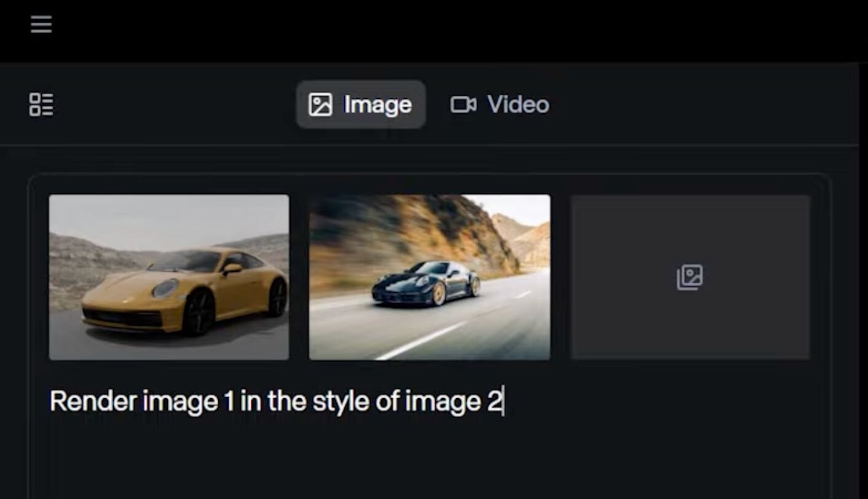
Task: Add an image in the empty slot
Action: [x=690, y=277]
